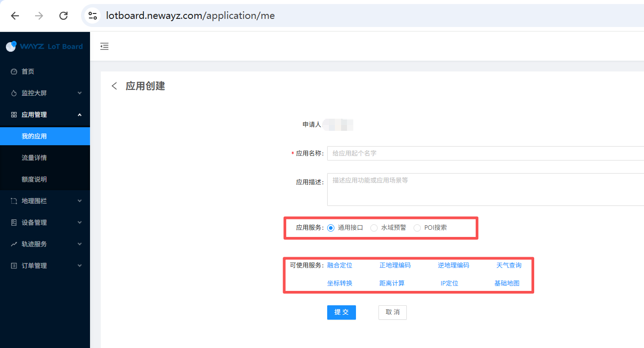Click the 取消 cancel button
Image resolution: width=644 pixels, height=348 pixels.
[392, 312]
